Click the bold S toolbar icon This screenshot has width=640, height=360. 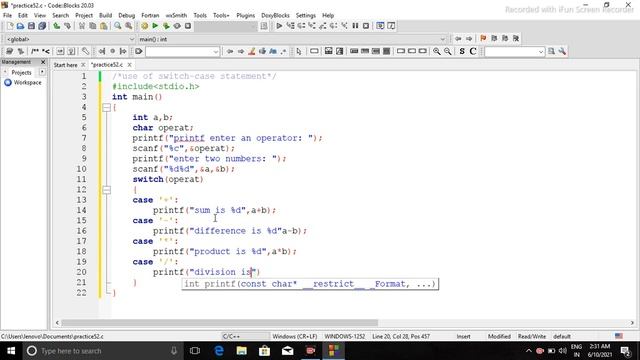462,51
